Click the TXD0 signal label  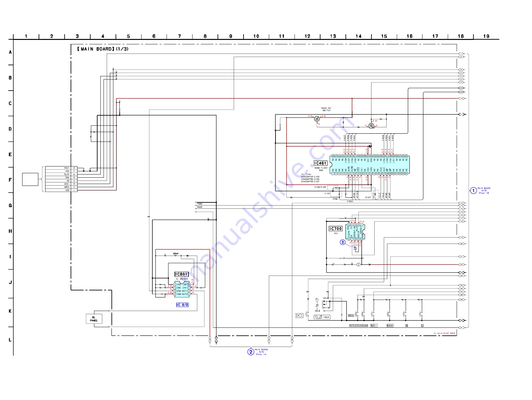(x=199, y=204)
